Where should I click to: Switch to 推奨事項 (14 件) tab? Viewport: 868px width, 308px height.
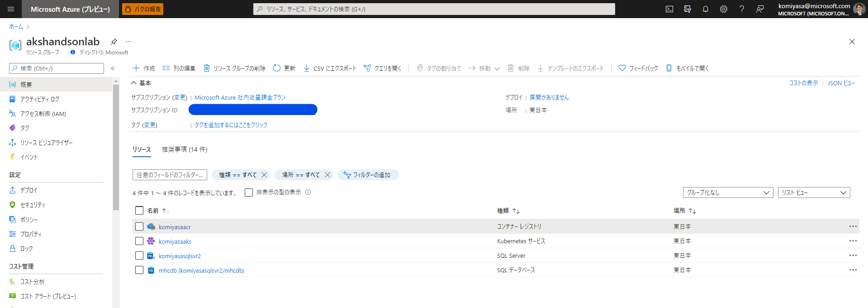click(185, 149)
